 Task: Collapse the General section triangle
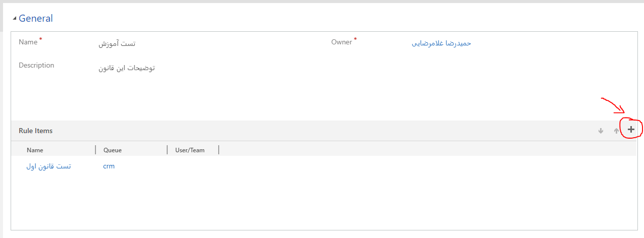click(15, 19)
